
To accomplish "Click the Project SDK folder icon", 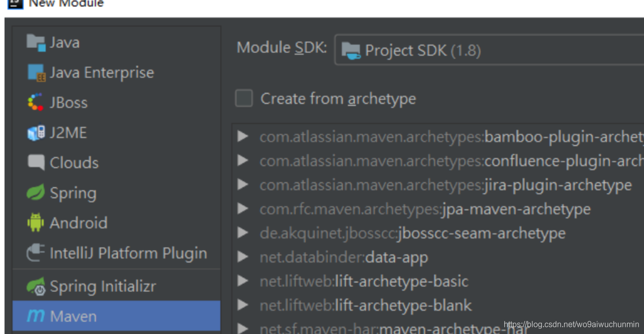I will 351,51.
